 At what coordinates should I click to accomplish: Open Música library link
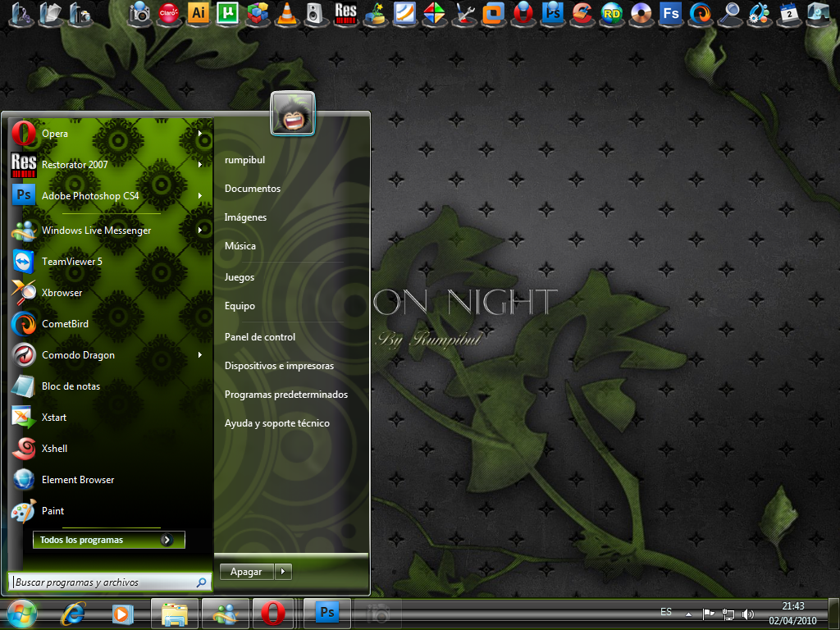coord(240,246)
